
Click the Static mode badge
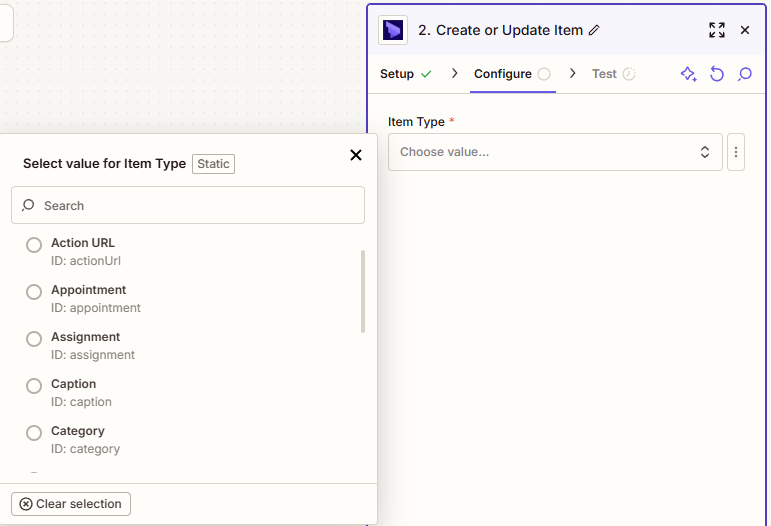213,164
